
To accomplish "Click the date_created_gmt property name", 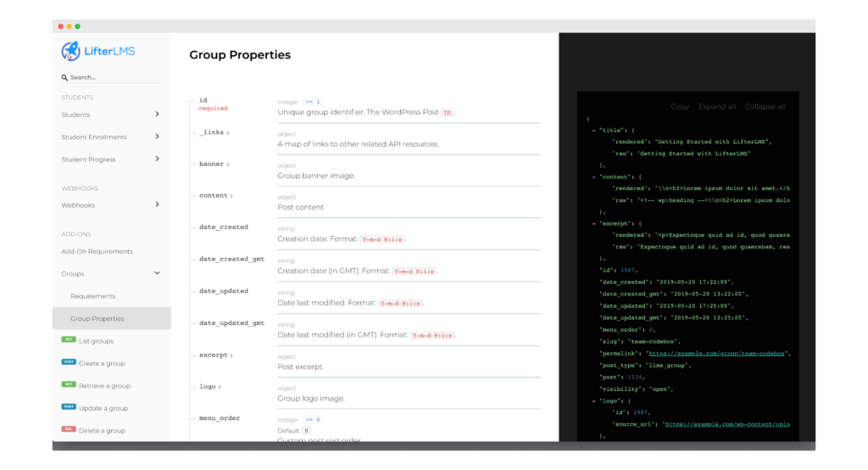I will point(232,260).
